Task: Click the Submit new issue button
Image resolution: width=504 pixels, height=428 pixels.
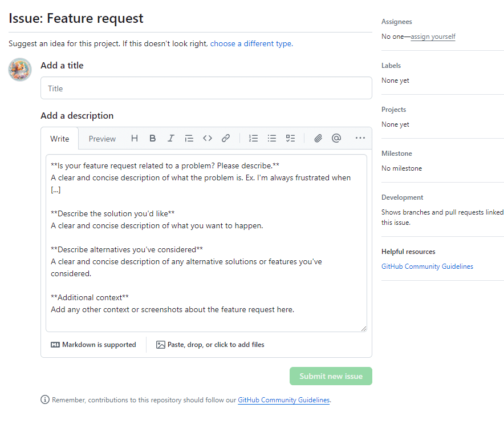Action: coord(331,376)
